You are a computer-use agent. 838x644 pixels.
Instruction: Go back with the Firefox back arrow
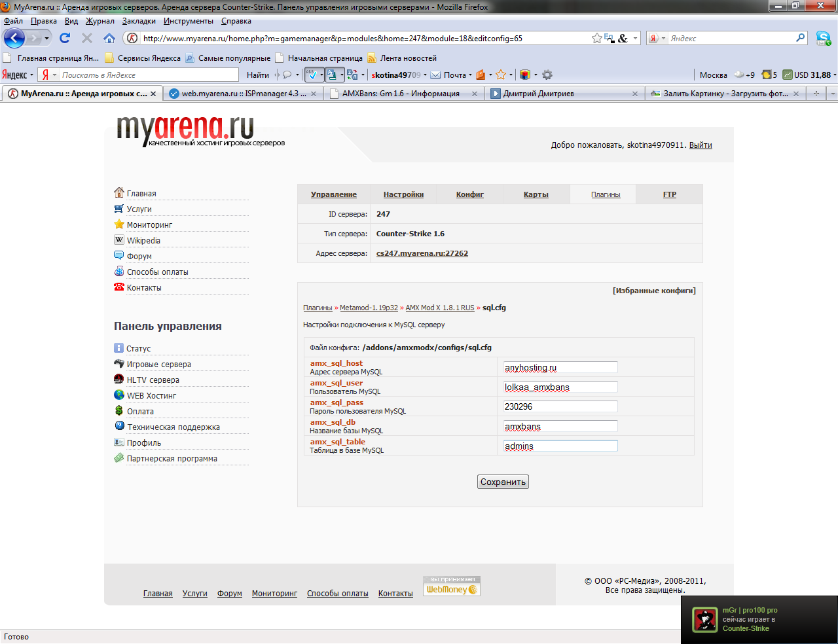coord(14,38)
